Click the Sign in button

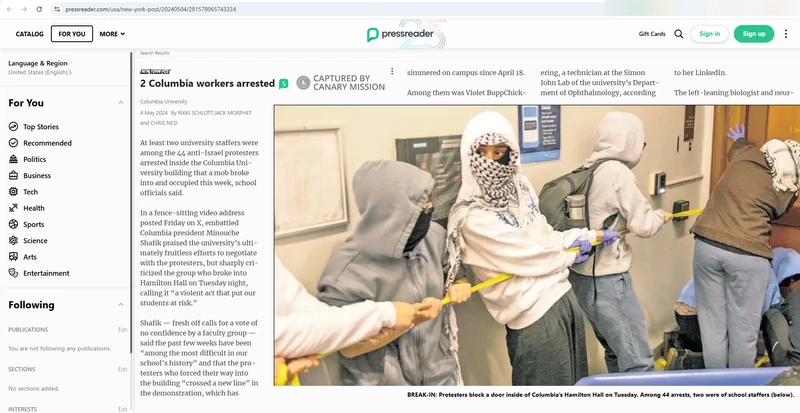pyautogui.click(x=710, y=34)
